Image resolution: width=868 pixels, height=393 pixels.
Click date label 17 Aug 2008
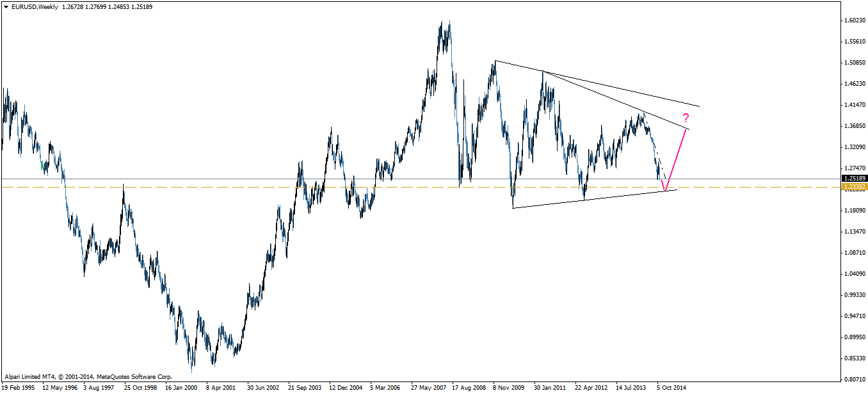coord(469,388)
